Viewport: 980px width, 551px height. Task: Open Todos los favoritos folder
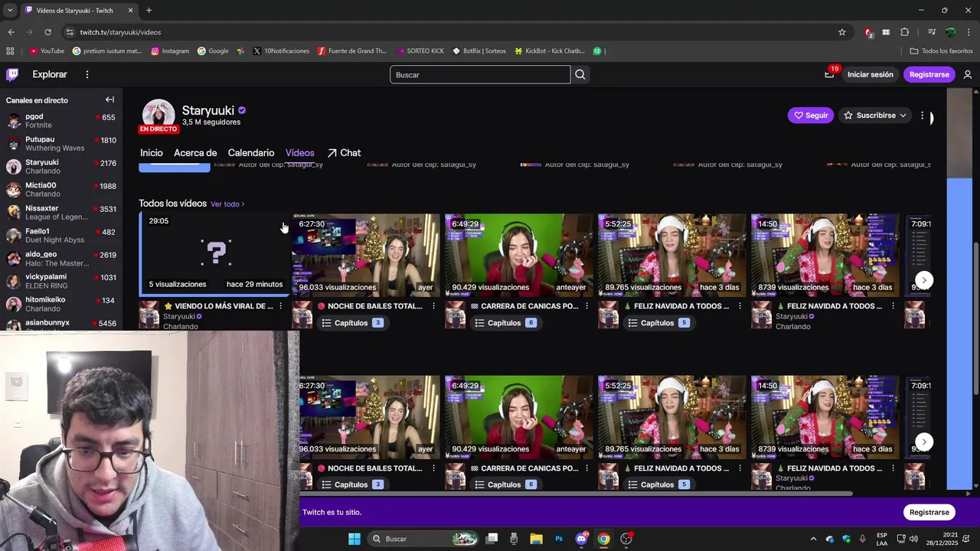click(942, 51)
